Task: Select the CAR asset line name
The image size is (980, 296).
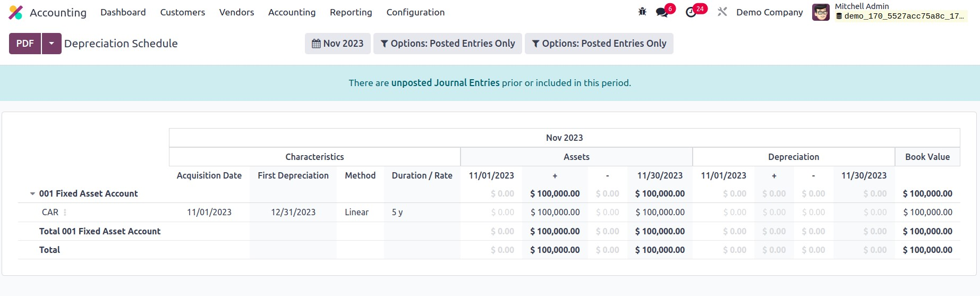Action: click(50, 213)
